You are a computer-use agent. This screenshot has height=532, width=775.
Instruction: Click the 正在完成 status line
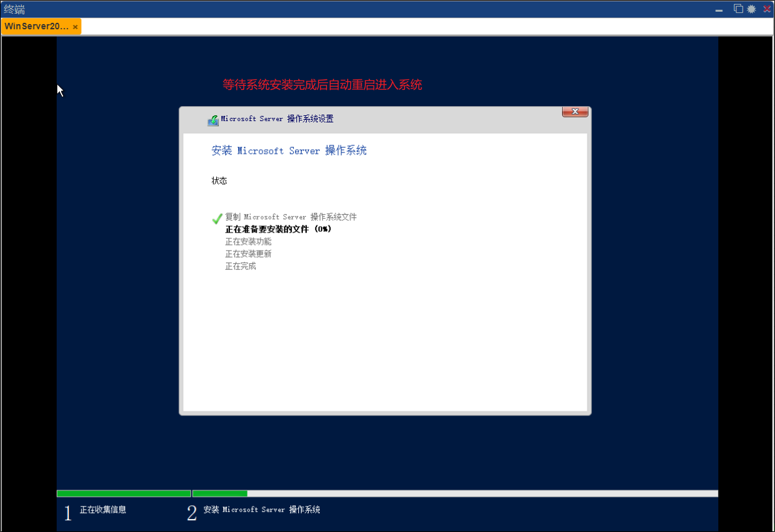[x=241, y=266]
